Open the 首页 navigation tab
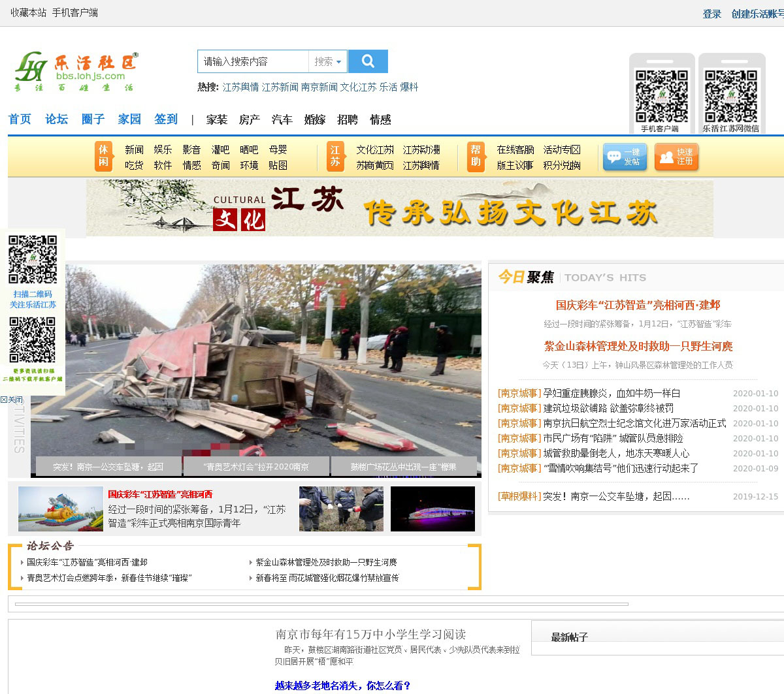The image size is (784, 694). [x=20, y=119]
